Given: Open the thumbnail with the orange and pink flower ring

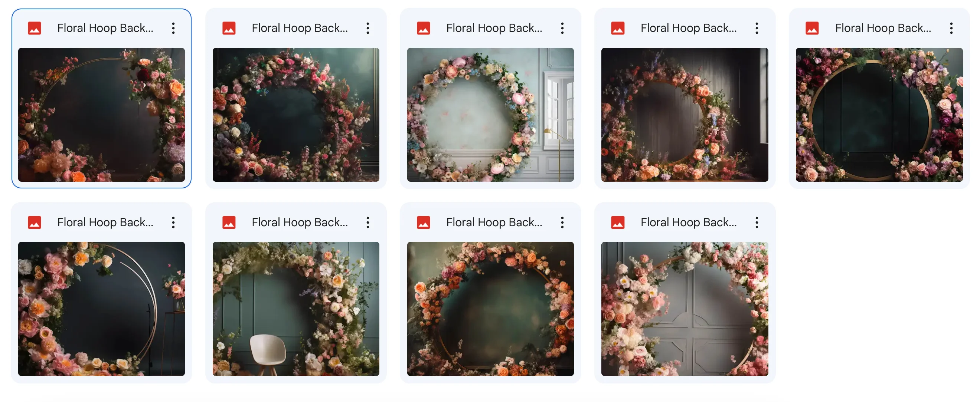Looking at the screenshot, I should pos(490,309).
